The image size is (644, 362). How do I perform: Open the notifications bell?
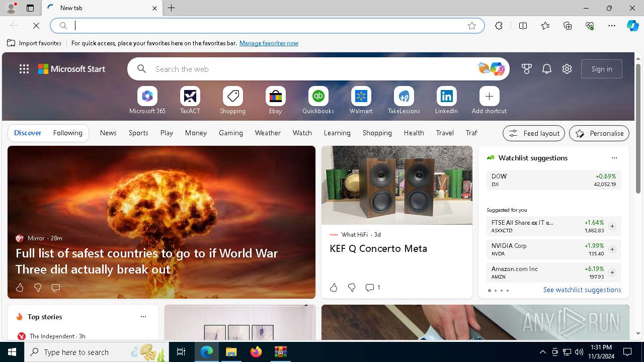[547, 69]
